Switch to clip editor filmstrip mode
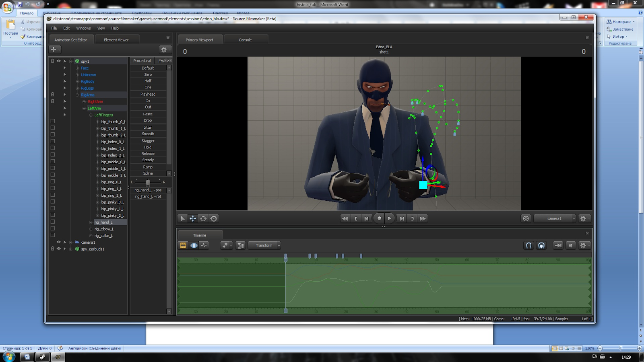The height and width of the screenshot is (362, 644). coord(183,245)
